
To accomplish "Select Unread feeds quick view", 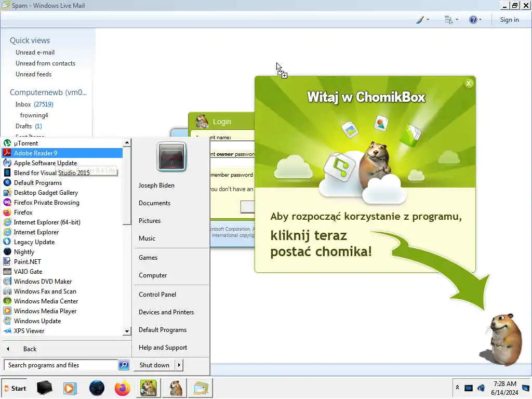I will tap(34, 74).
